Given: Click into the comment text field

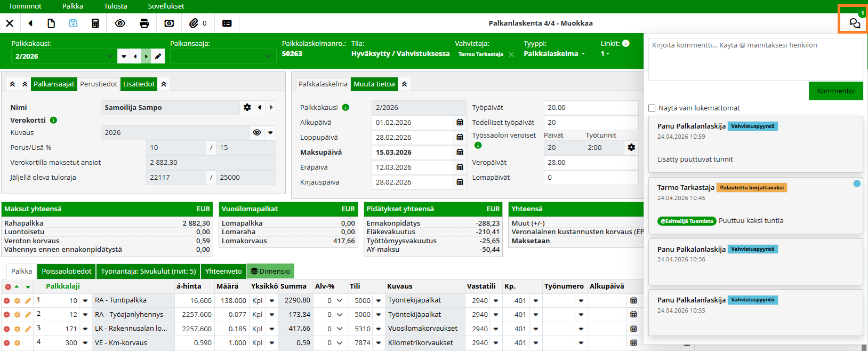Looking at the screenshot, I should 753,59.
